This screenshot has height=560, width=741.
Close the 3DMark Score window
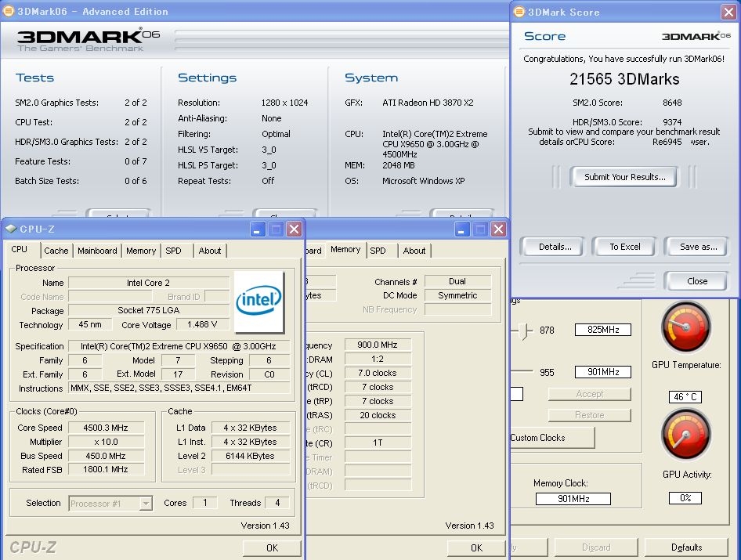pos(728,12)
